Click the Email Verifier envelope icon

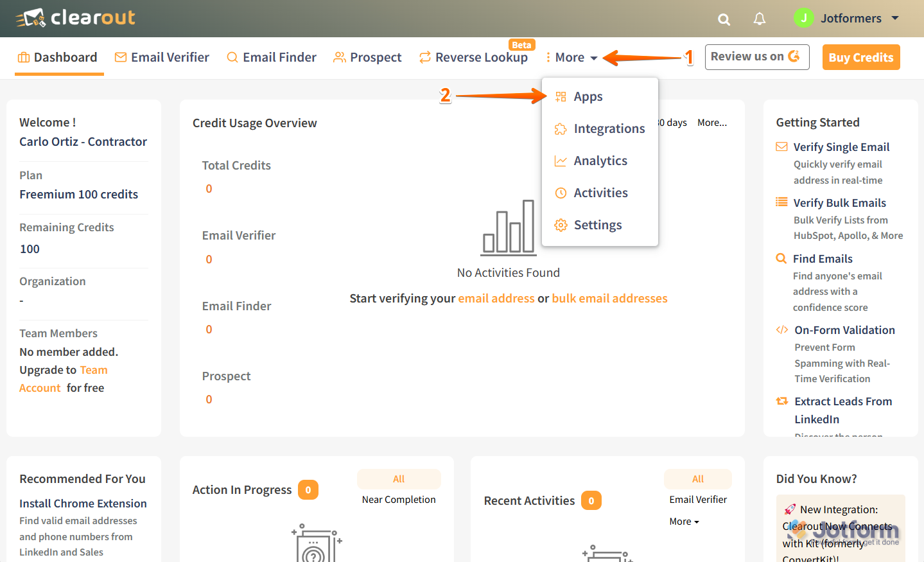pyautogui.click(x=121, y=57)
